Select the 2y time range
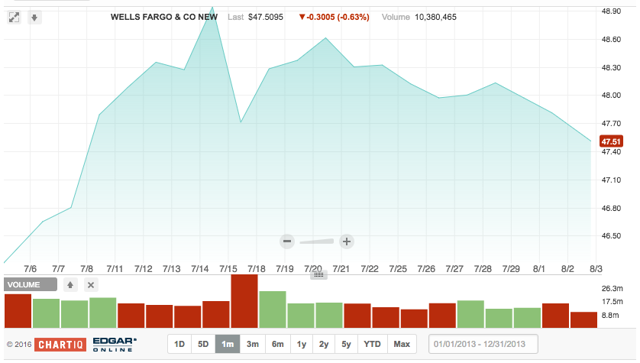640x363 pixels. (324, 344)
